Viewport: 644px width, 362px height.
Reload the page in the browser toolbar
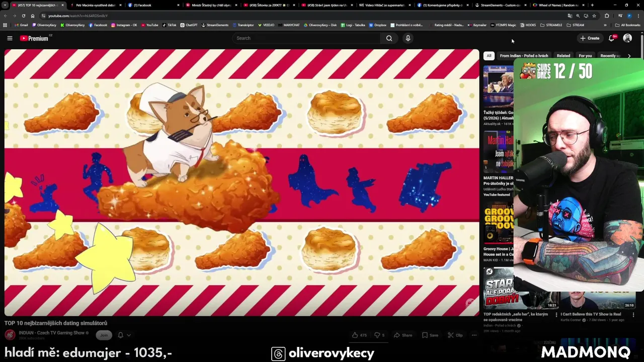coord(23,16)
